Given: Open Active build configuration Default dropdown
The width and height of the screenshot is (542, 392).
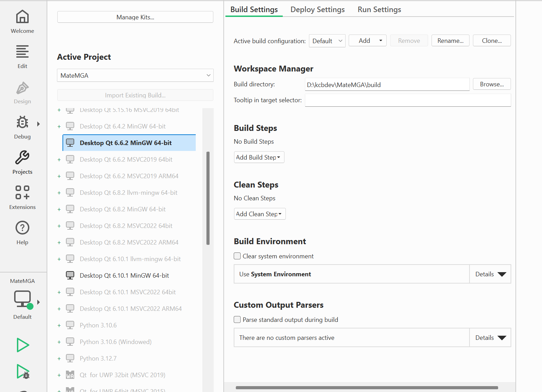Looking at the screenshot, I should 327,41.
